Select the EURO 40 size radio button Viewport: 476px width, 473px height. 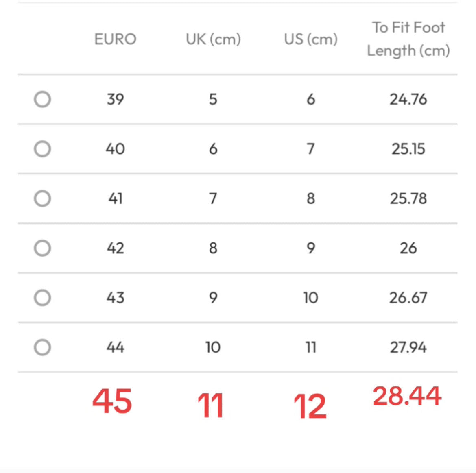click(x=42, y=149)
